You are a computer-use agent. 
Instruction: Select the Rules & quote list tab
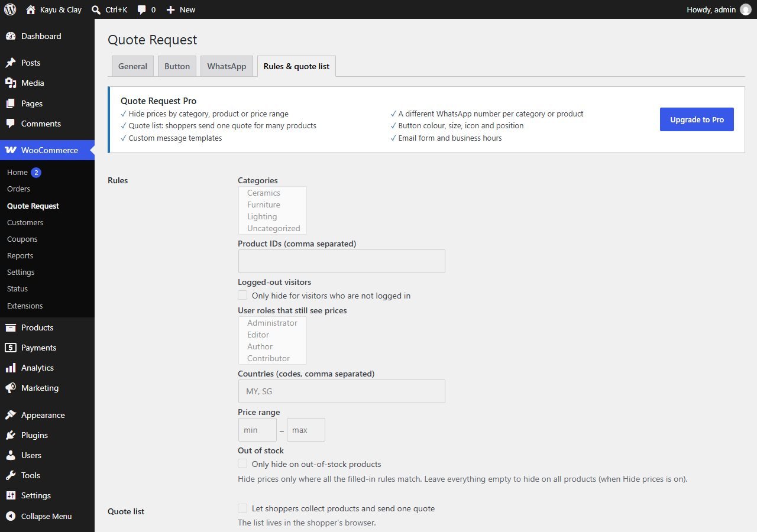click(x=296, y=66)
